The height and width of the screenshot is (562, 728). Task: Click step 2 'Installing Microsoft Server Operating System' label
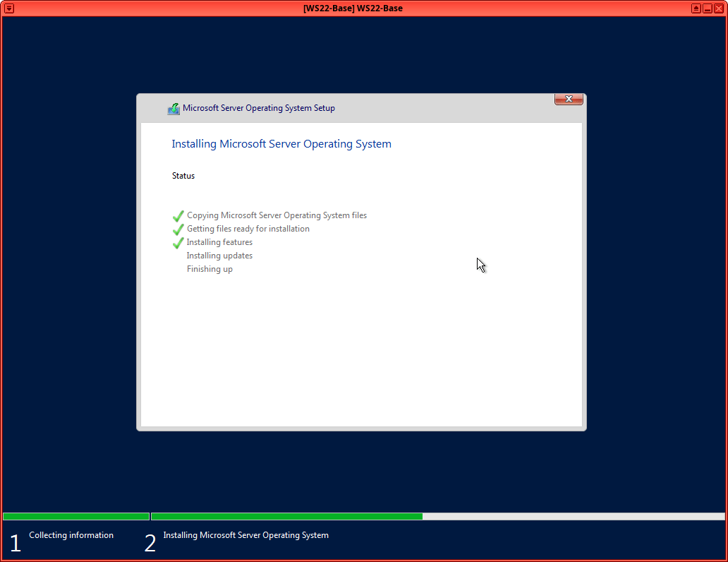(245, 535)
